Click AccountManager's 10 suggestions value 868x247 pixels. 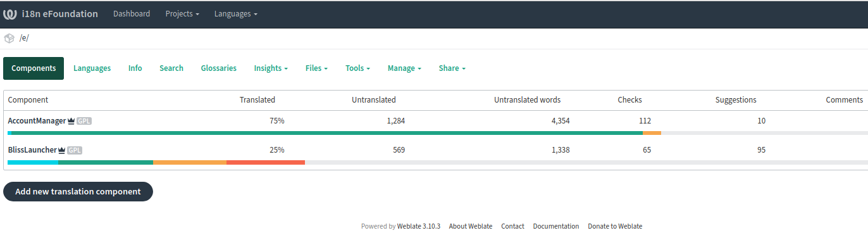pos(761,121)
